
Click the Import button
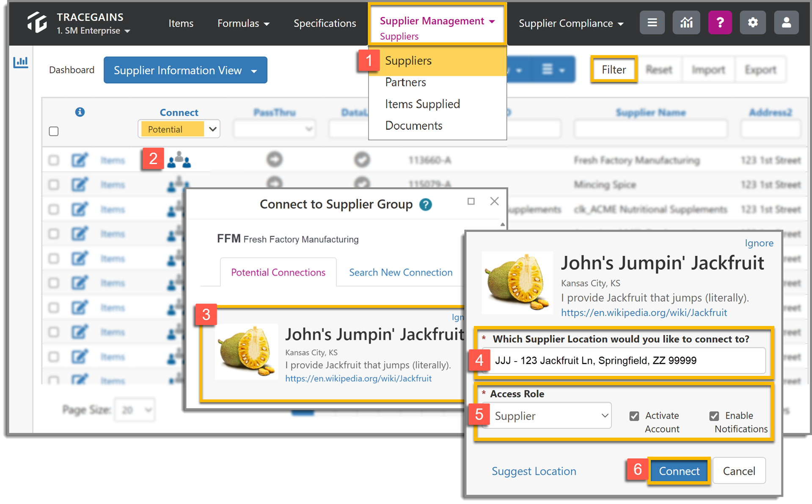pyautogui.click(x=708, y=69)
